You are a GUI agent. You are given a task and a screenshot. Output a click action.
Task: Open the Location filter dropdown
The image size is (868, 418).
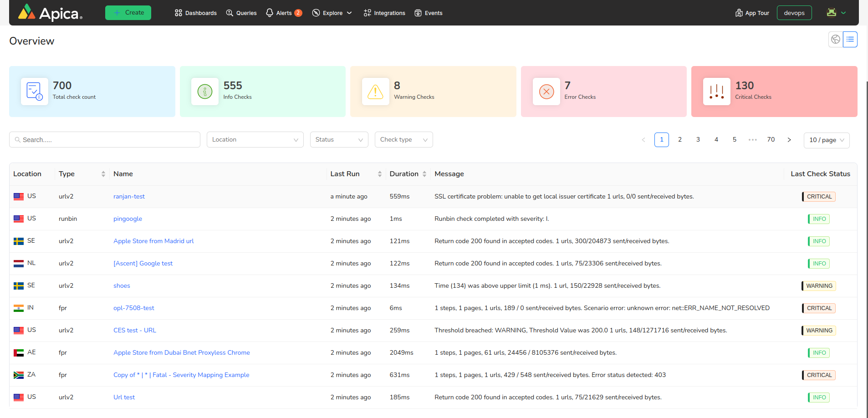coord(255,140)
